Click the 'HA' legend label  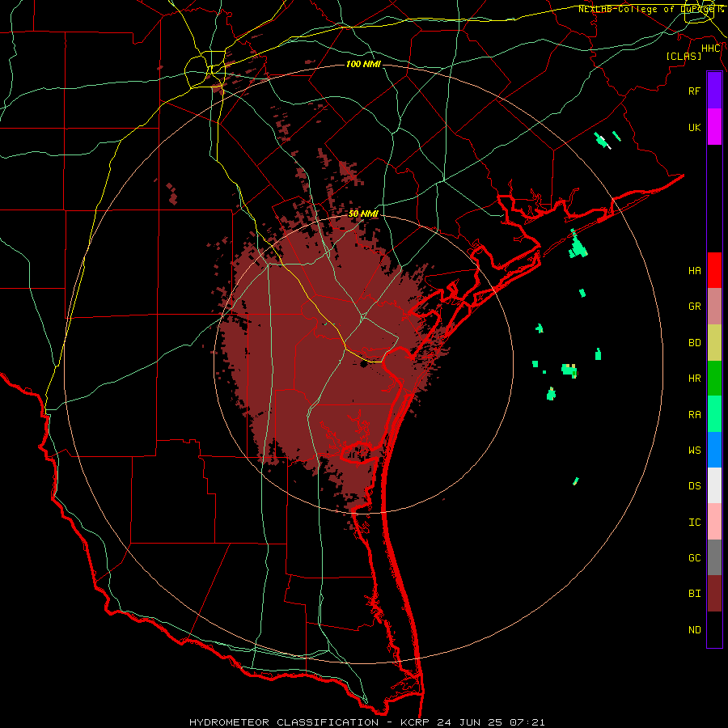(694, 271)
